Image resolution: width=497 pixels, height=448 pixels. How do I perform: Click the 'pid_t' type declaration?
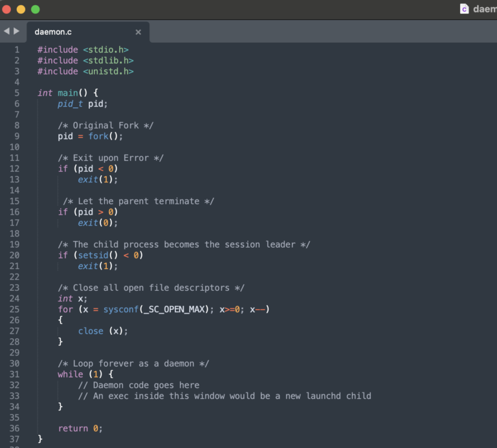coord(70,104)
